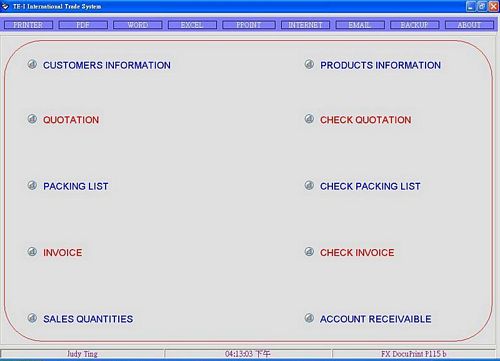Open the ACCOUNT RECEIVAIBLE text link
Image resolution: width=500 pixels, height=361 pixels.
point(376,319)
